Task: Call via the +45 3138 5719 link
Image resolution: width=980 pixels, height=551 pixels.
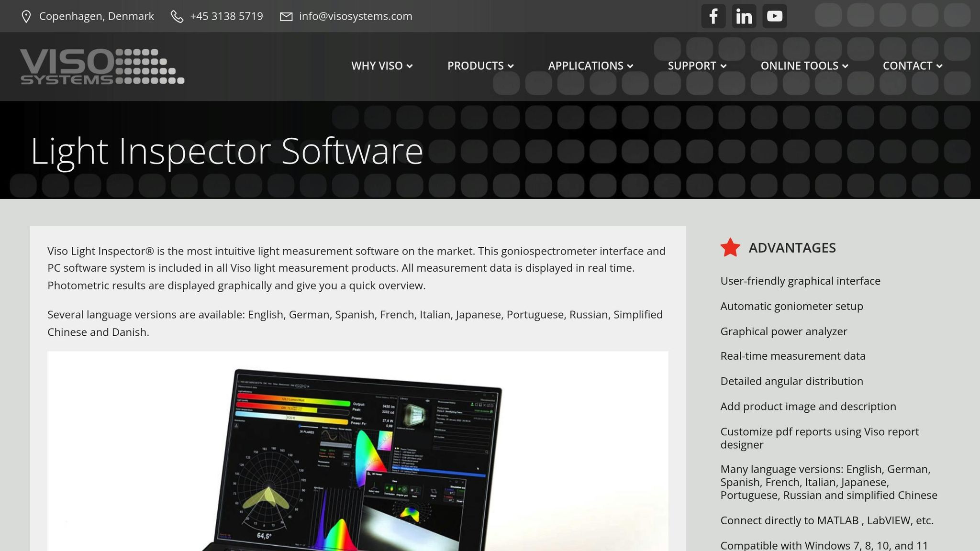Action: click(x=226, y=16)
